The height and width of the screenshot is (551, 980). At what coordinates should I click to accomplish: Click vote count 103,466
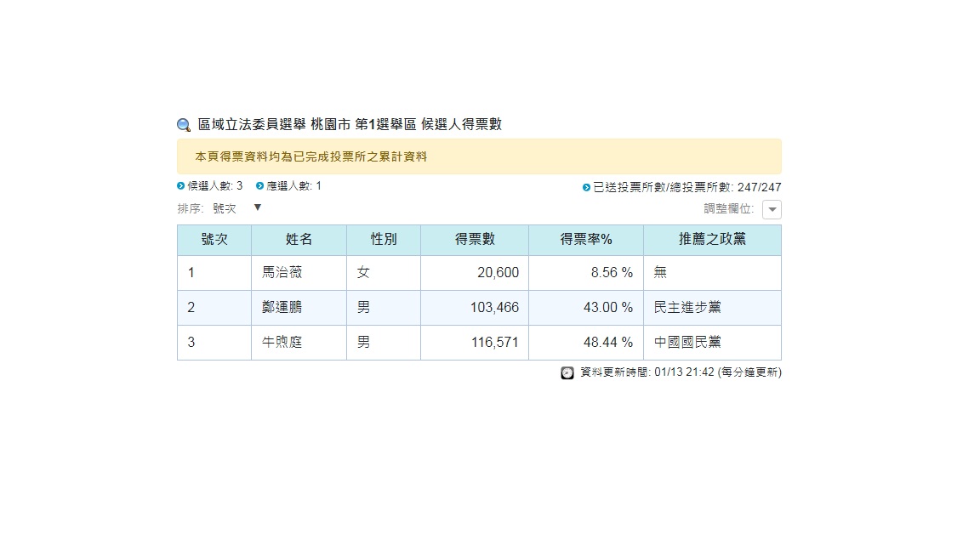click(x=494, y=308)
